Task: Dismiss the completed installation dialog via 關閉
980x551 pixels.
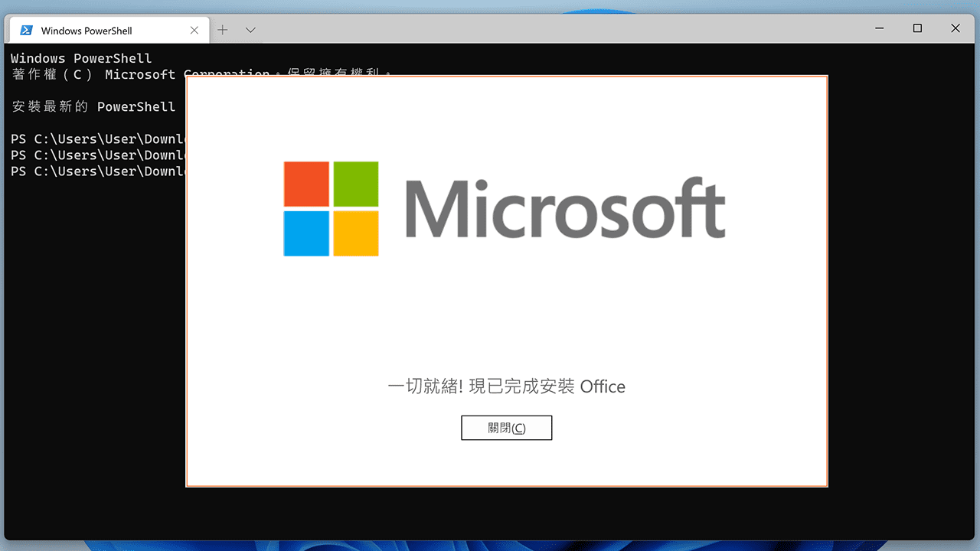Action: [x=506, y=427]
